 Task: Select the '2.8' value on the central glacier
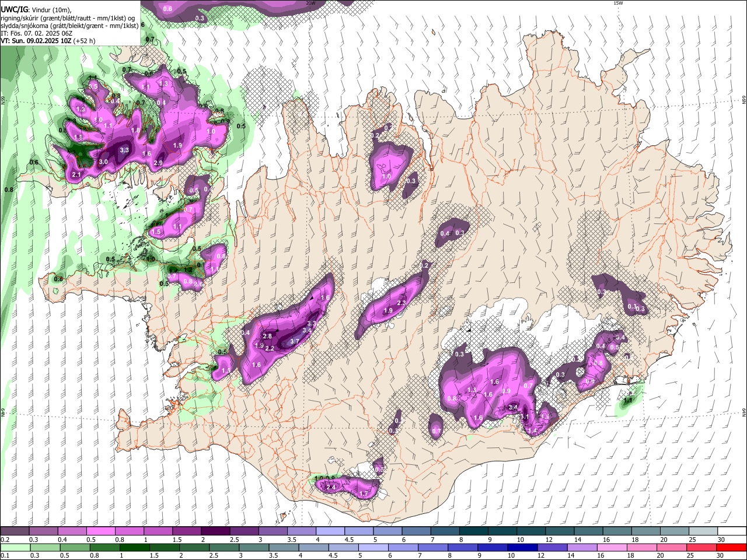coord(268,337)
